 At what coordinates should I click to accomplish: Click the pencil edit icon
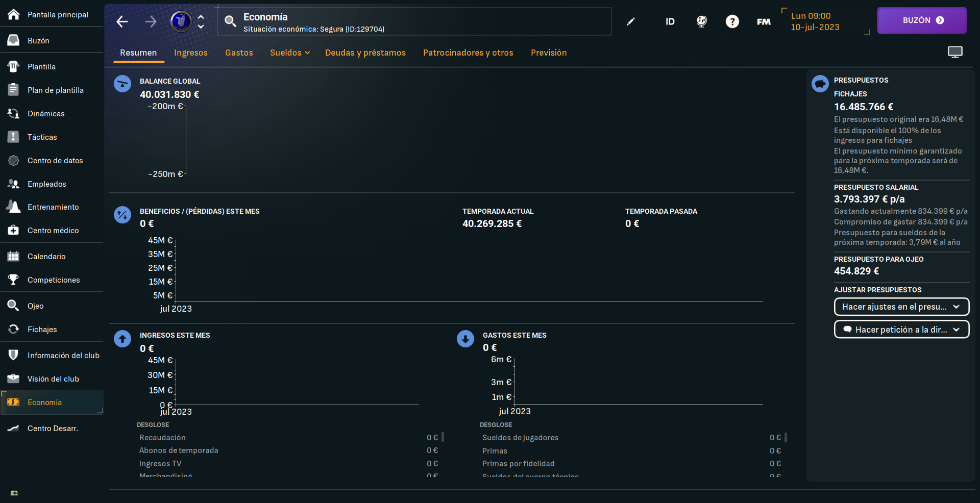click(x=631, y=21)
